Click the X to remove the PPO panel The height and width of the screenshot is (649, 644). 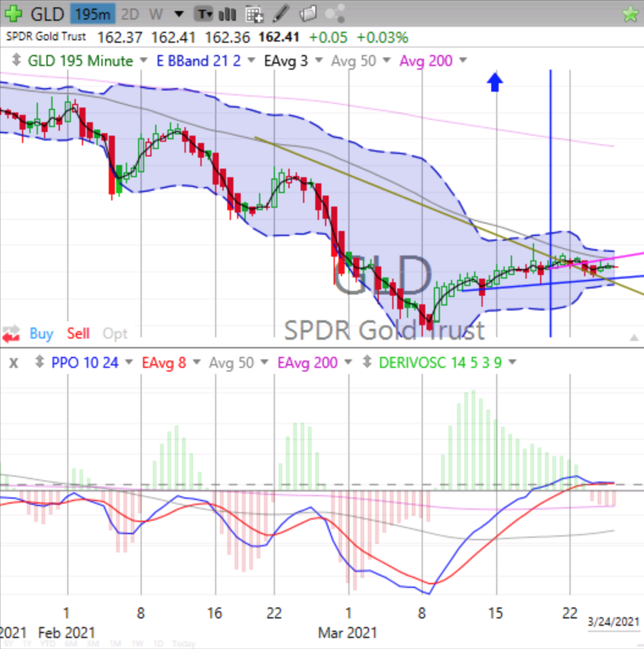coord(13,363)
